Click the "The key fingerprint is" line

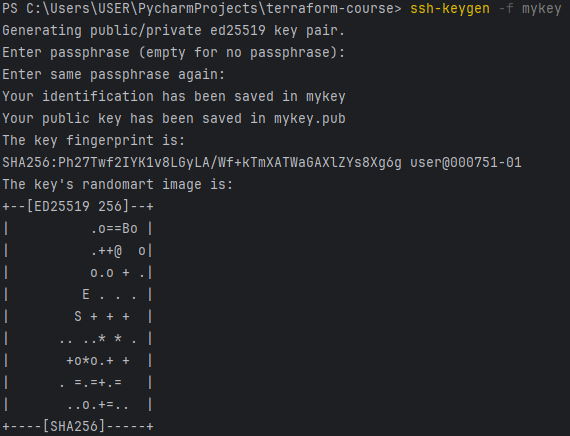[x=93, y=141]
